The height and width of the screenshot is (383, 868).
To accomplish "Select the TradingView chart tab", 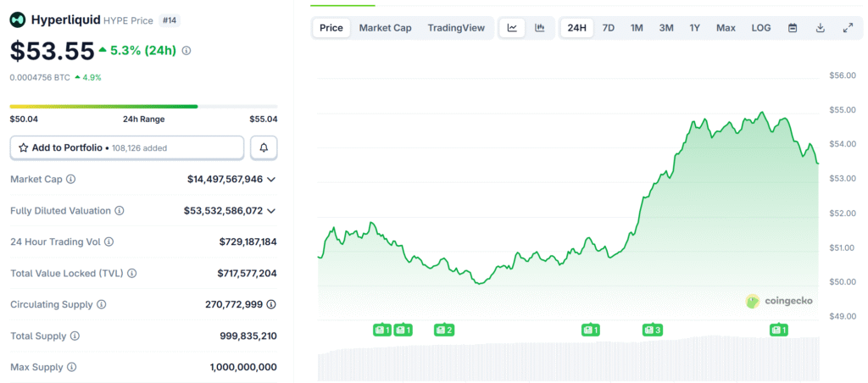I will 456,28.
